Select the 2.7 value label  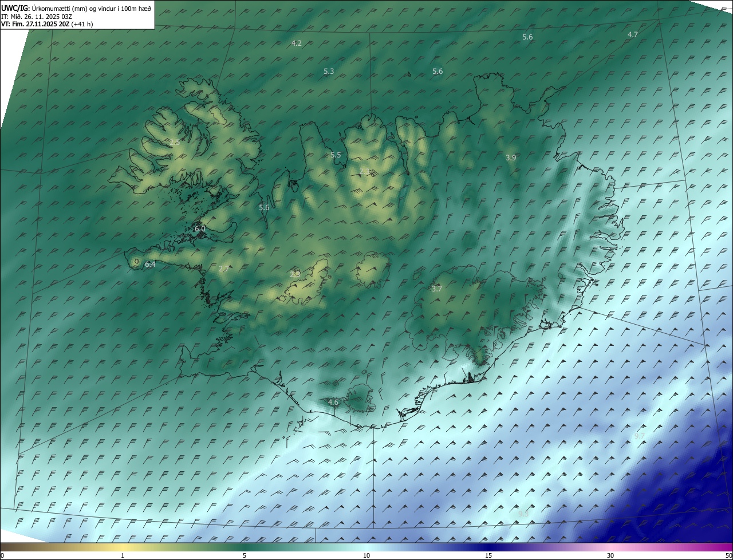pyautogui.click(x=224, y=269)
